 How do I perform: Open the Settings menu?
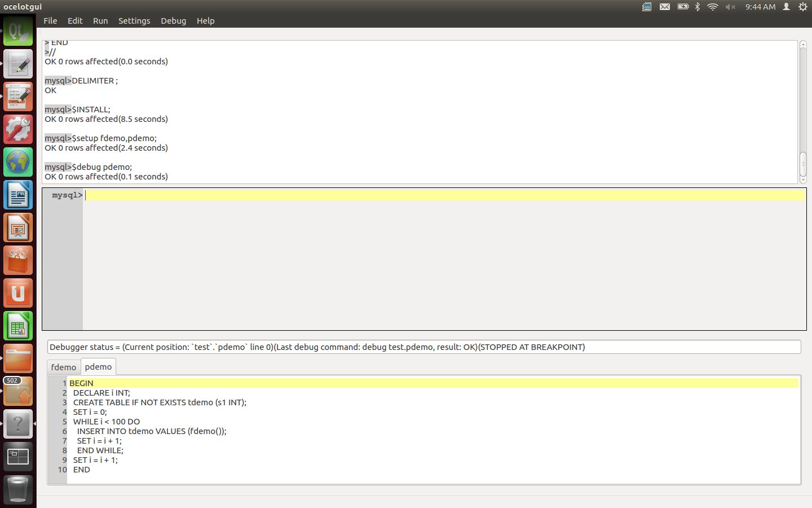click(x=134, y=21)
